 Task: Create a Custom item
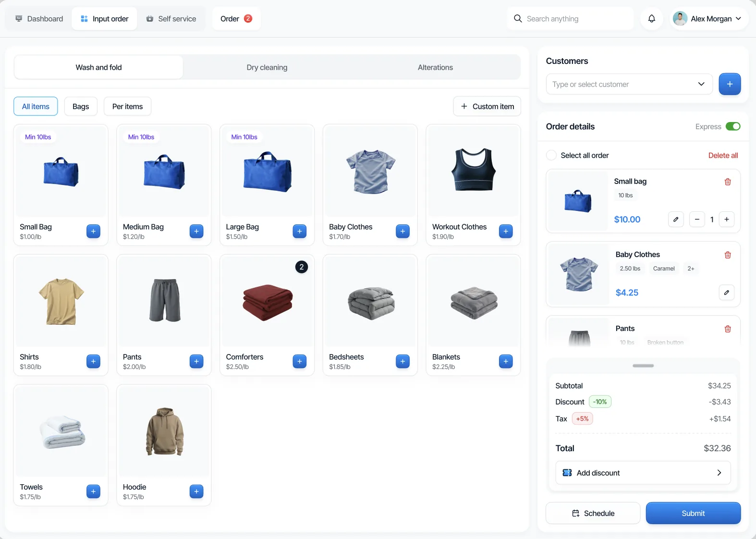(487, 107)
